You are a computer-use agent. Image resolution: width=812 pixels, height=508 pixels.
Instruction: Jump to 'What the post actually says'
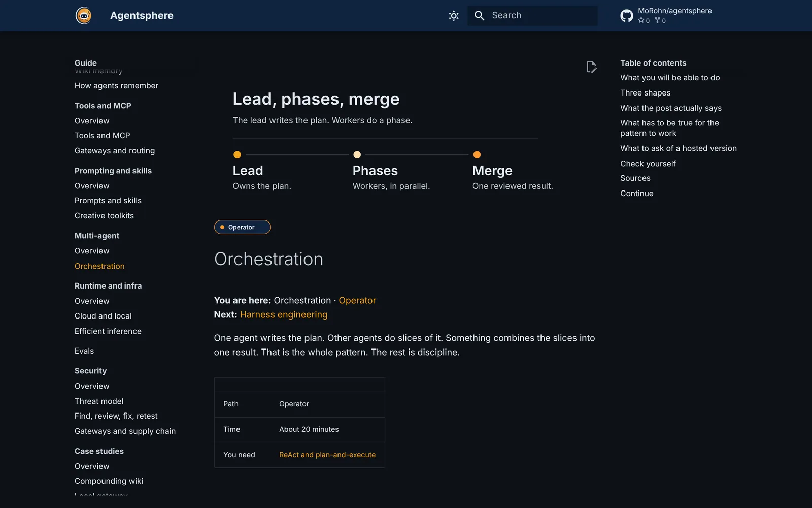tap(671, 108)
